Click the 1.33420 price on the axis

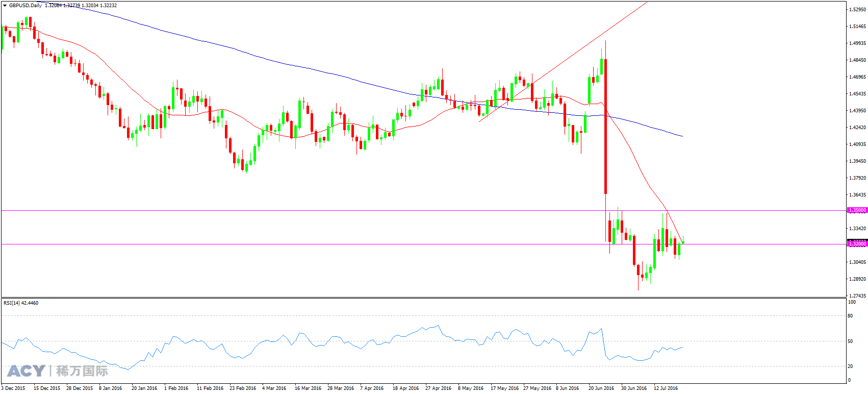click(x=857, y=228)
